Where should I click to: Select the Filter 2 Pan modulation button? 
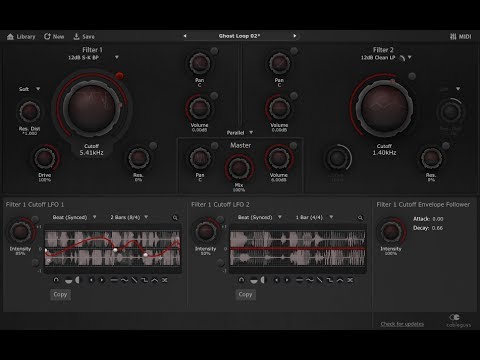tap(294, 51)
